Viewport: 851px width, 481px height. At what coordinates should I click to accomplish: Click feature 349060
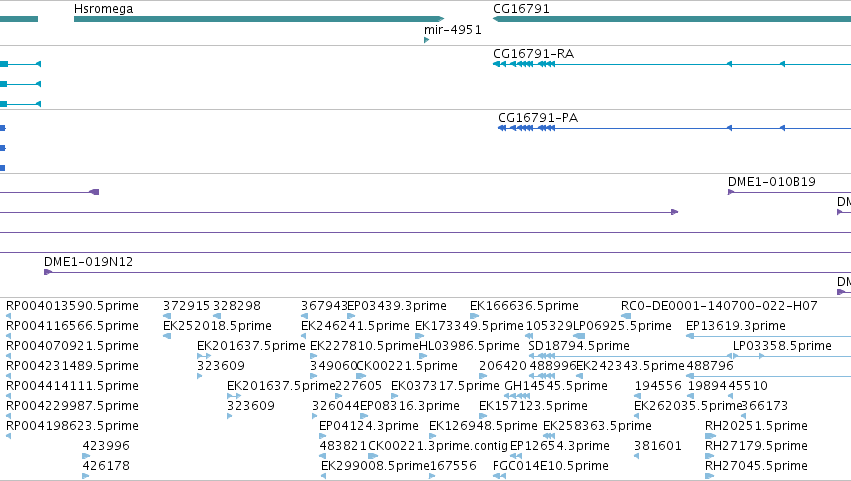(333, 366)
